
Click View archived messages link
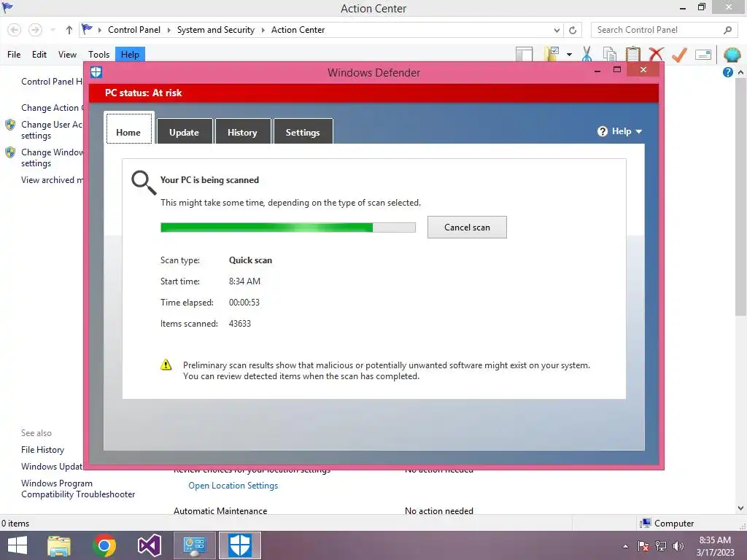52,180
